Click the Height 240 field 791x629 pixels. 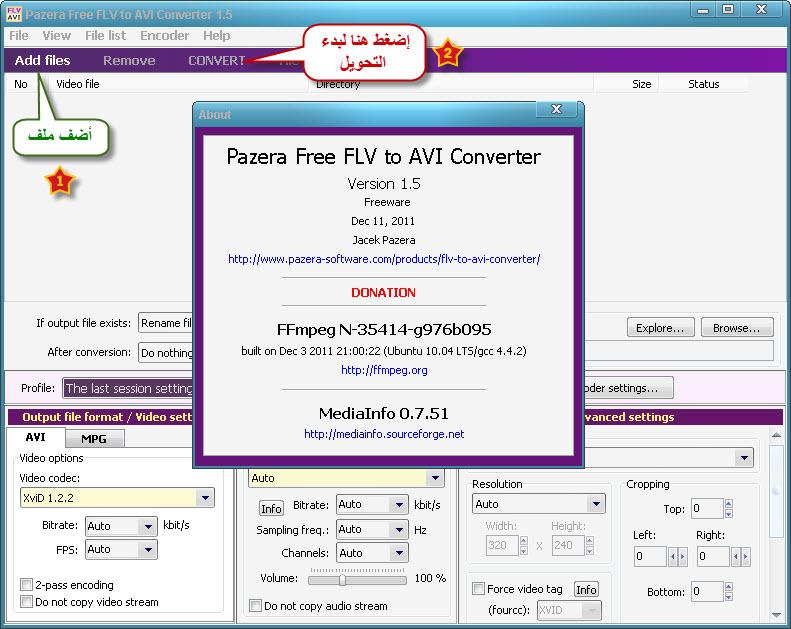pos(568,545)
